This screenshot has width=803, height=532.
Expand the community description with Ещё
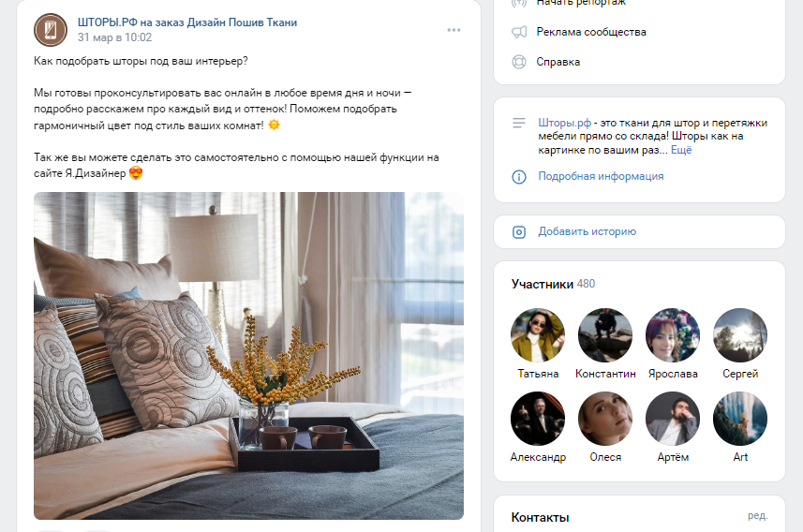(681, 150)
